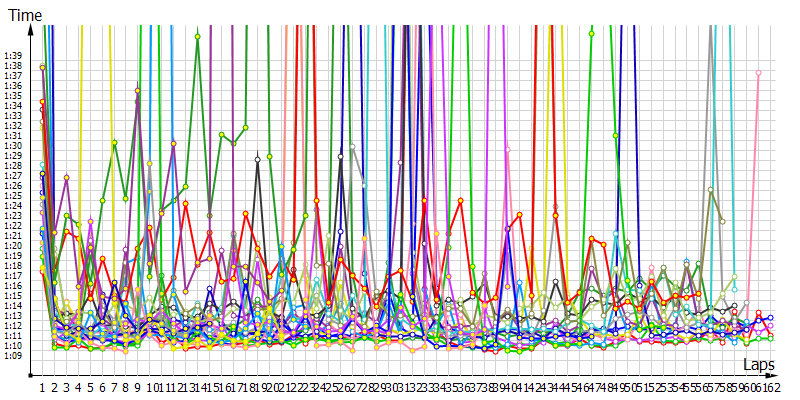The height and width of the screenshot is (400, 800).
Task: Select the purple data point at lap 9 near 1:35
Action: pyautogui.click(x=137, y=91)
